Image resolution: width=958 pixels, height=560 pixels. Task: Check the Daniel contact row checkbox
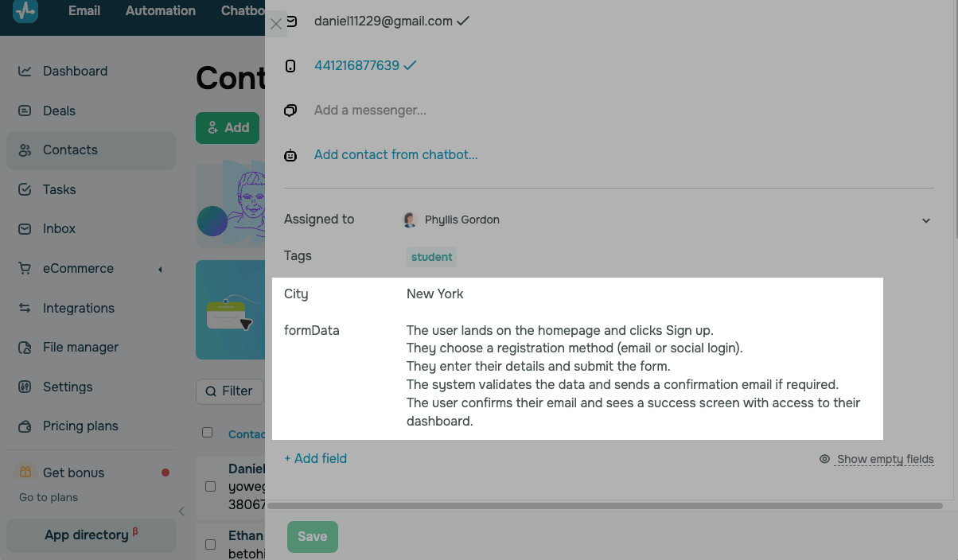[211, 486]
